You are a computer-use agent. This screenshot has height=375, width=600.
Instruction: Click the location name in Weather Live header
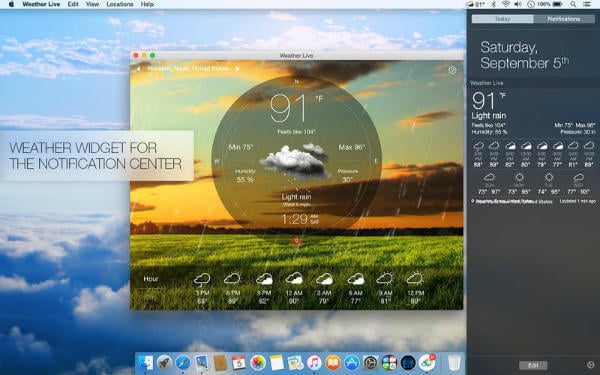point(188,69)
